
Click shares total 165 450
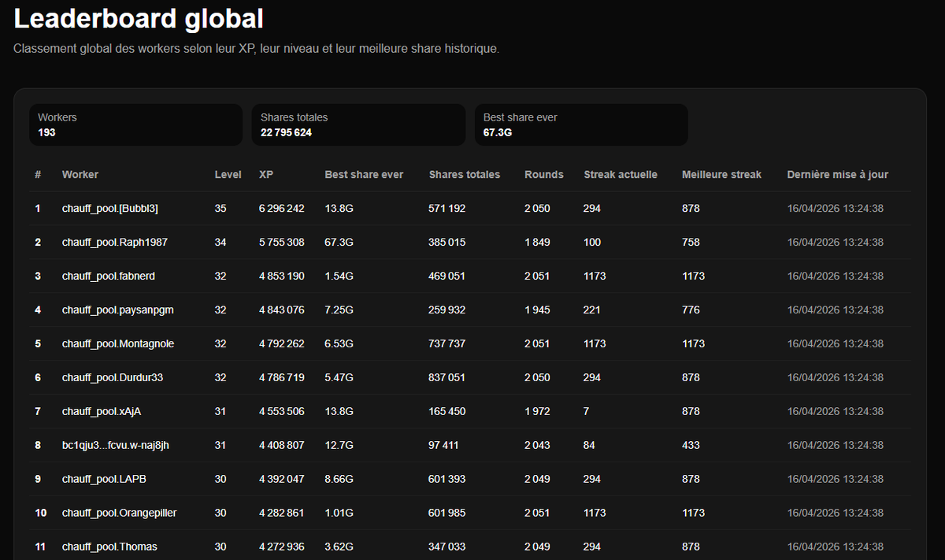[447, 412]
